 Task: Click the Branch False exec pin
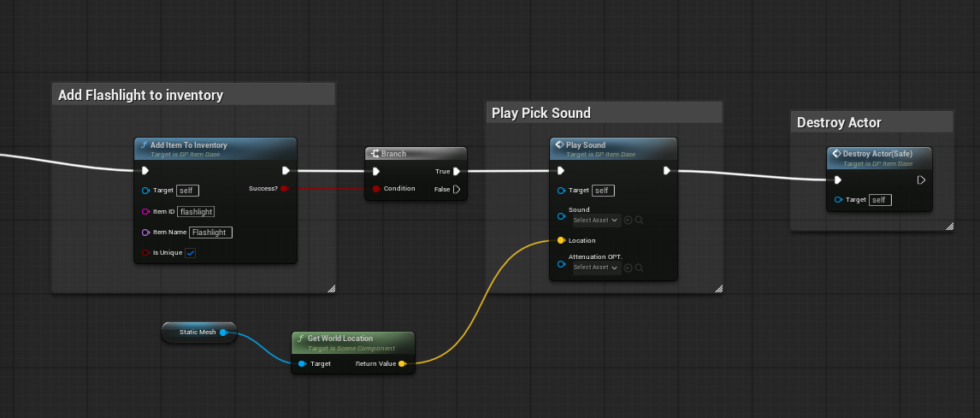(457, 189)
